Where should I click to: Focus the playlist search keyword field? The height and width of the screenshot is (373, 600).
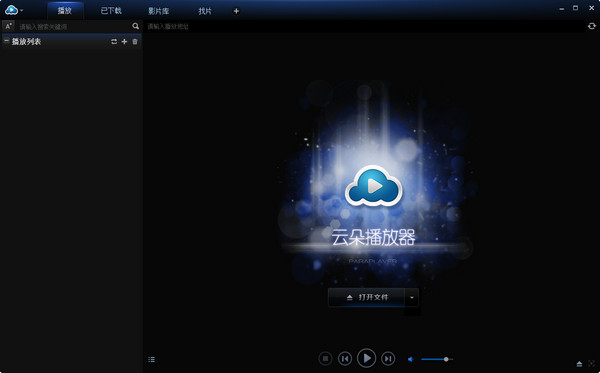(73, 26)
